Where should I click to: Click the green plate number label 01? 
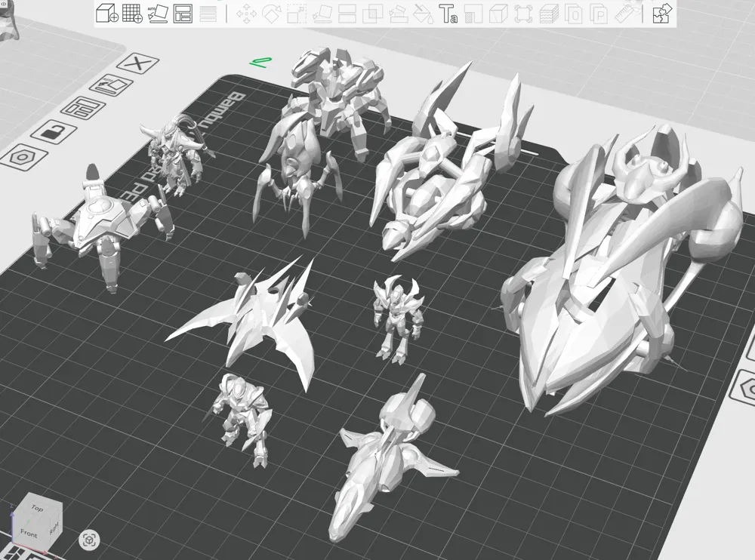pos(260,62)
